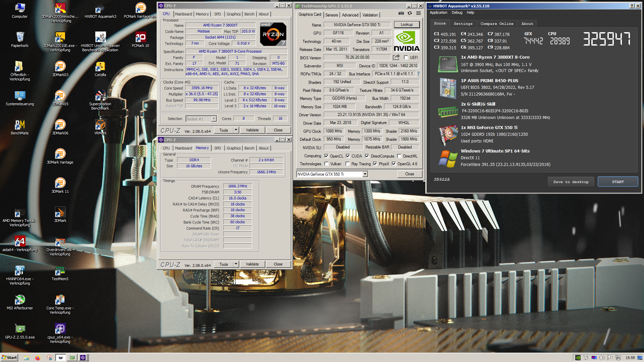Image resolution: width=644 pixels, height=362 pixels.
Task: Open the 3DMark06 desktop icon
Action: point(60,127)
